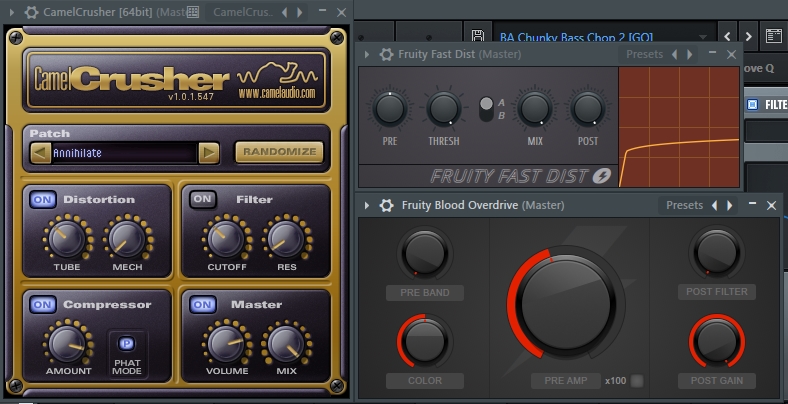This screenshot has width=788, height=404.
Task: Click the PRE BAND label
Action: pos(425,292)
